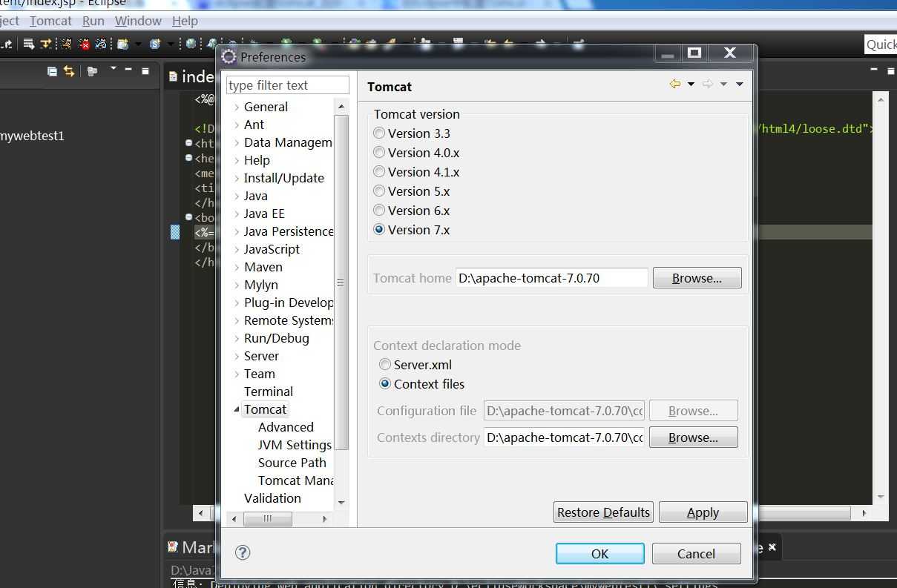Select the Markers tab in the bottom panel
Image resolution: width=897 pixels, height=588 pixels.
pos(191,547)
